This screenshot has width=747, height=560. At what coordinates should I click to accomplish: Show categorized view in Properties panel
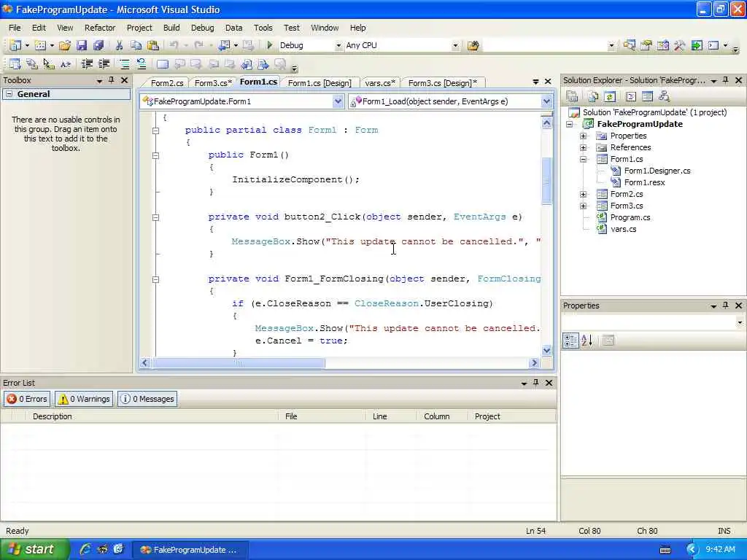point(570,340)
